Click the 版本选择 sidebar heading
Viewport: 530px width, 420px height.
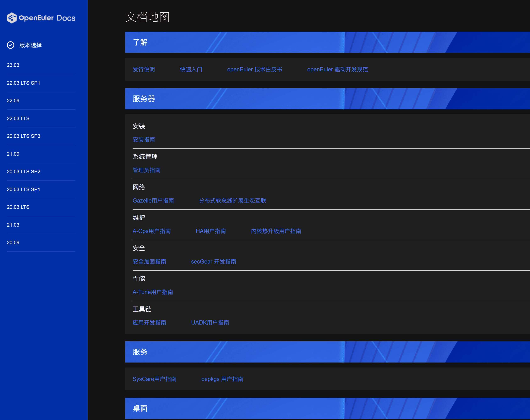tap(31, 45)
